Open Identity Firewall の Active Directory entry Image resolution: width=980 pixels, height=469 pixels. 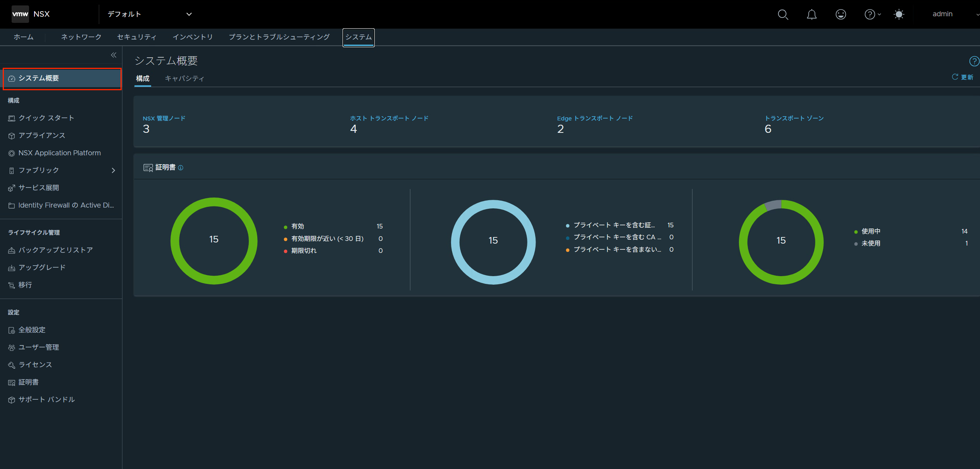click(66, 205)
